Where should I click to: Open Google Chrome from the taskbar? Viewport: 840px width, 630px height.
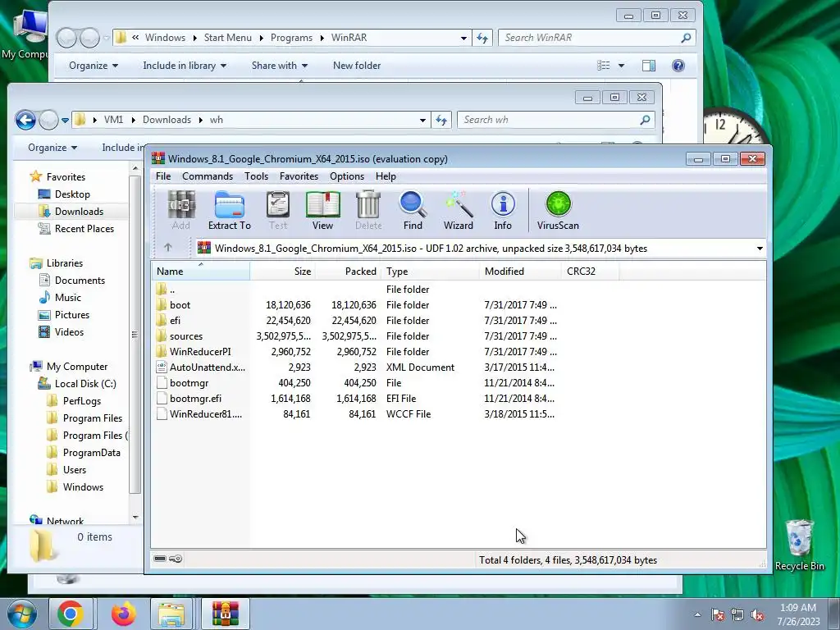71,614
